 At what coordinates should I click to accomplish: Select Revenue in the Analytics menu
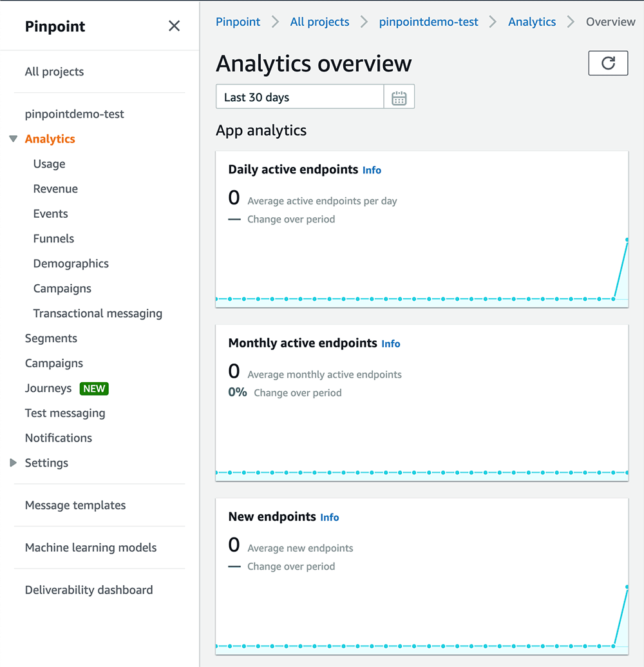coord(55,189)
